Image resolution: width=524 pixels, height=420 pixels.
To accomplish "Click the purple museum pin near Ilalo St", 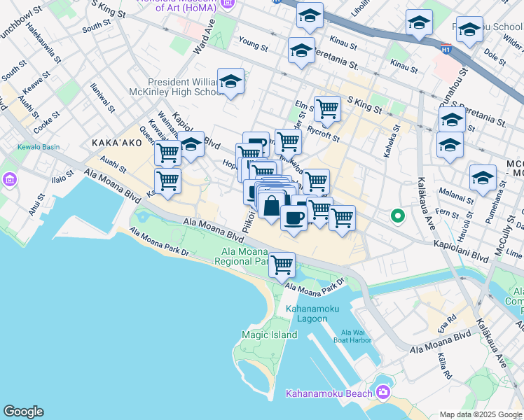I will click(x=9, y=179).
